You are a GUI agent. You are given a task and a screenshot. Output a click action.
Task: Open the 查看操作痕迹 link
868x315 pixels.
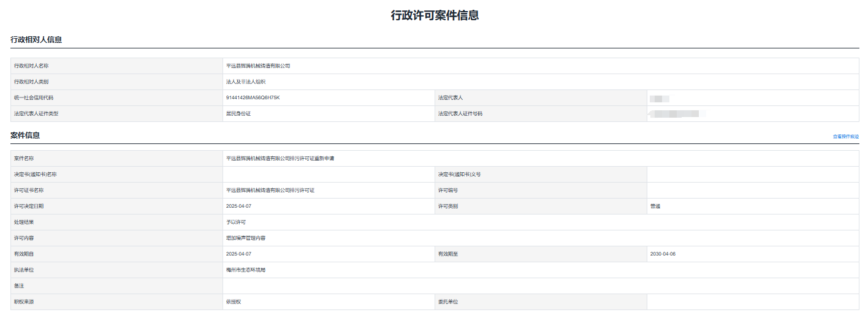click(845, 136)
